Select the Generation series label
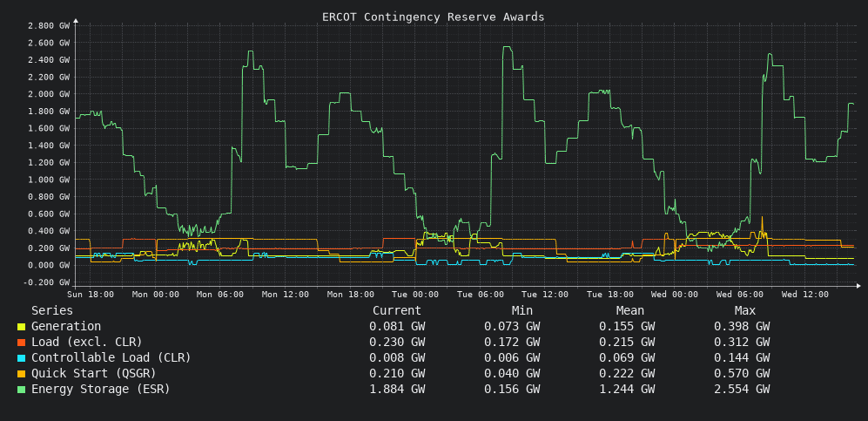This screenshot has height=421, width=868. pyautogui.click(x=66, y=327)
